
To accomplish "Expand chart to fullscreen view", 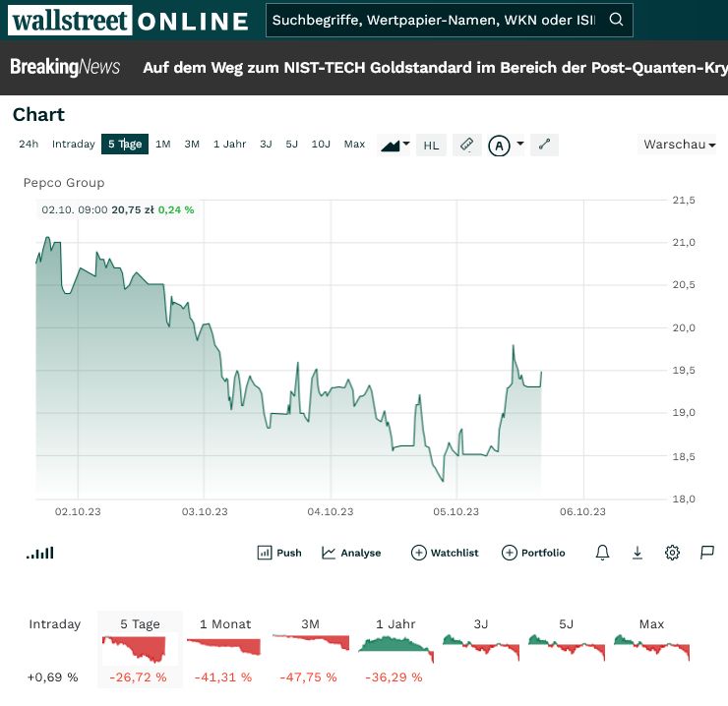I will pyautogui.click(x=544, y=145).
